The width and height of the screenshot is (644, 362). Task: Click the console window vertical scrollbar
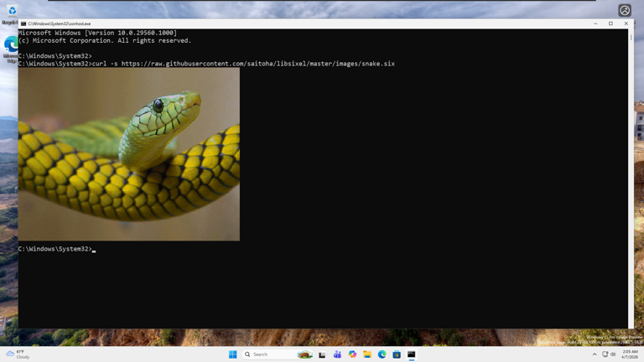coord(631,168)
